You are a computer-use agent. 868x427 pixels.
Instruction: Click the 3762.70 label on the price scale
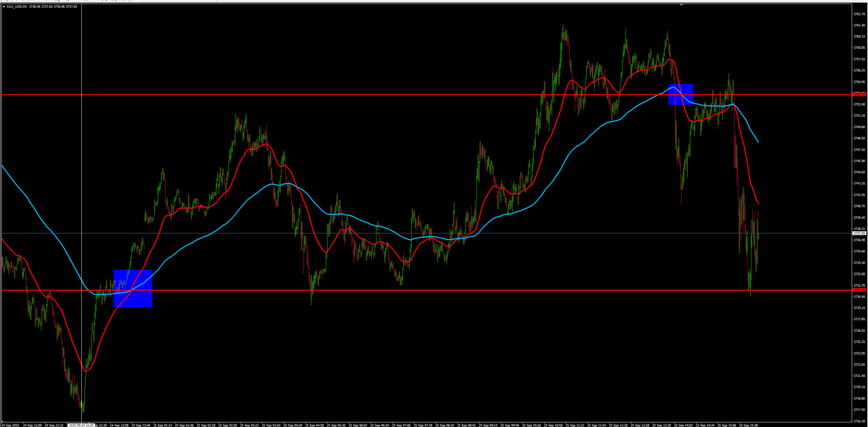click(859, 14)
